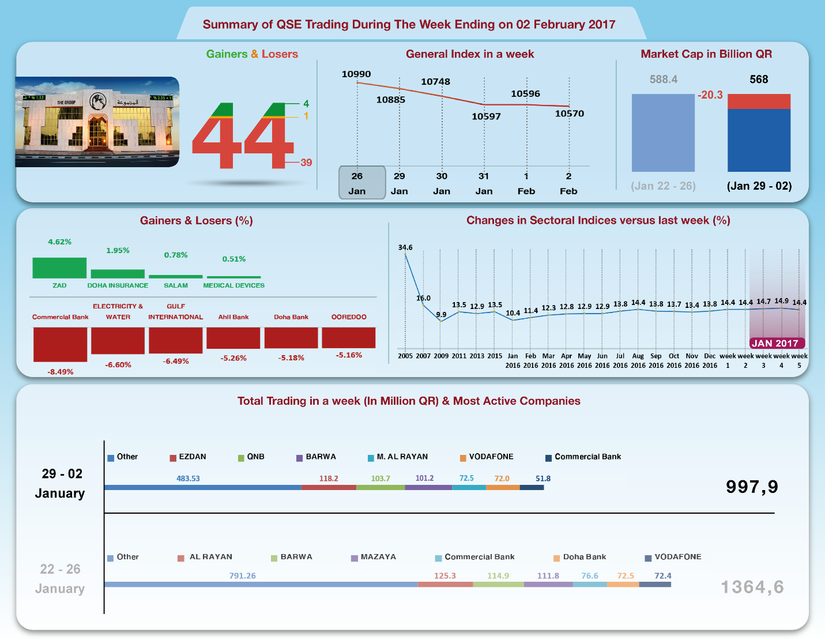Click the losers count 39

click(306, 163)
